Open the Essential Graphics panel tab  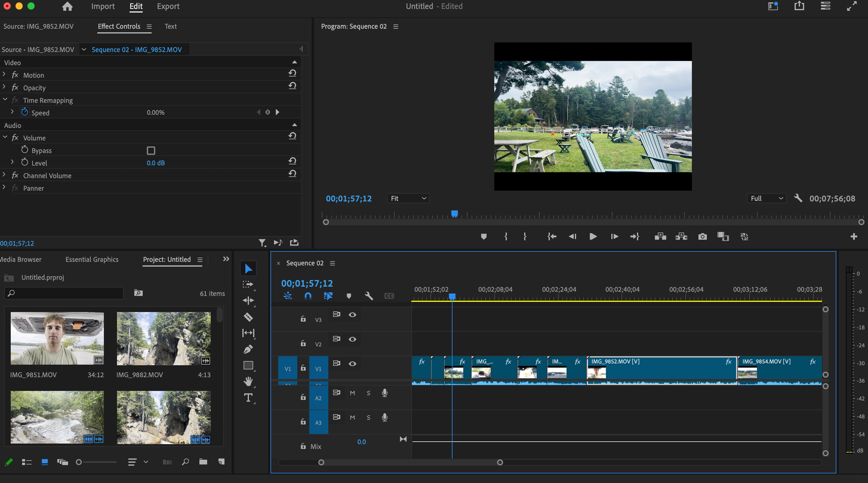coord(92,259)
